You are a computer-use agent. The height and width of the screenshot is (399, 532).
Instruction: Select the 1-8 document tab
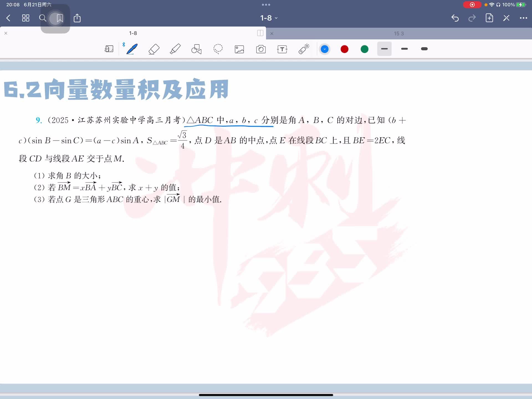133,33
